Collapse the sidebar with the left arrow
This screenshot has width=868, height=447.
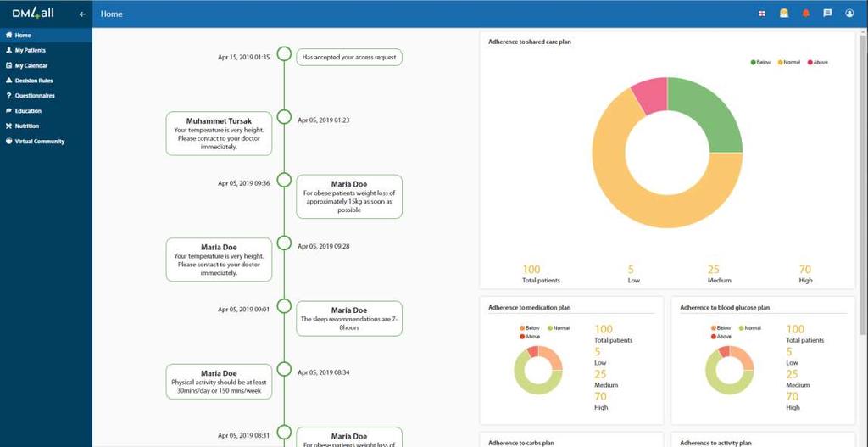[82, 14]
